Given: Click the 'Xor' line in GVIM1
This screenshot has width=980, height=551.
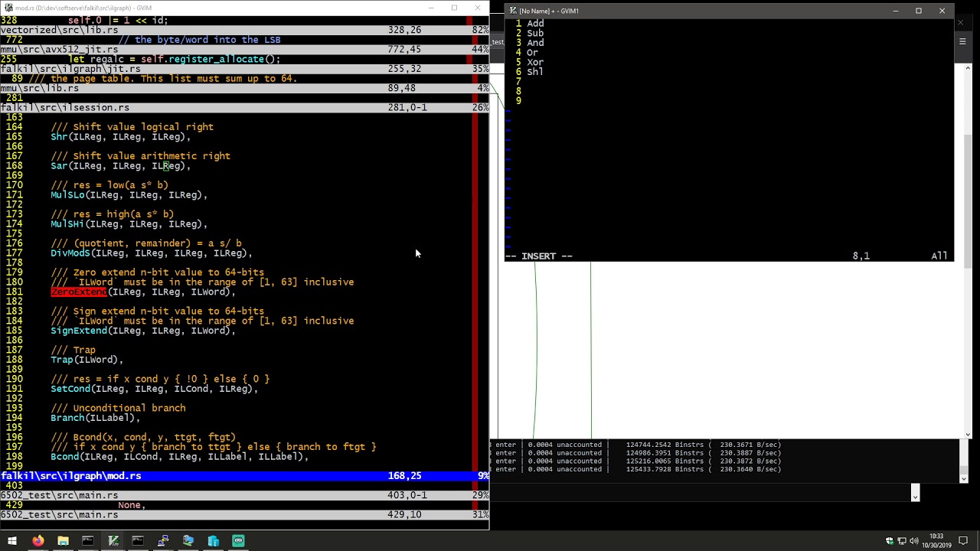Looking at the screenshot, I should pyautogui.click(x=535, y=62).
